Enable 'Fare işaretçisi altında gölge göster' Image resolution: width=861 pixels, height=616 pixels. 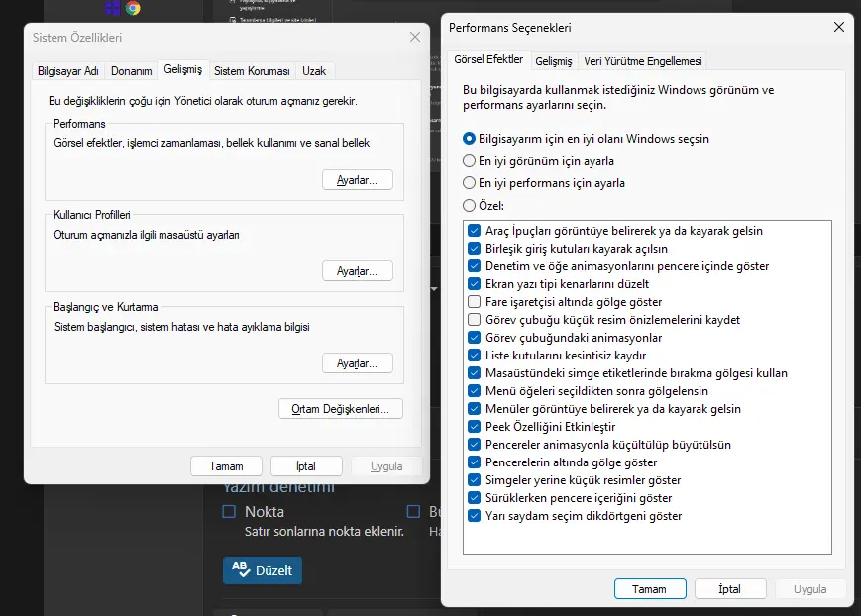point(474,302)
